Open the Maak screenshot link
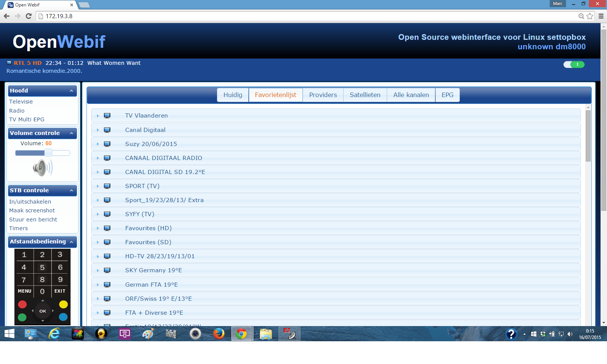This screenshot has width=607, height=364. coord(32,210)
